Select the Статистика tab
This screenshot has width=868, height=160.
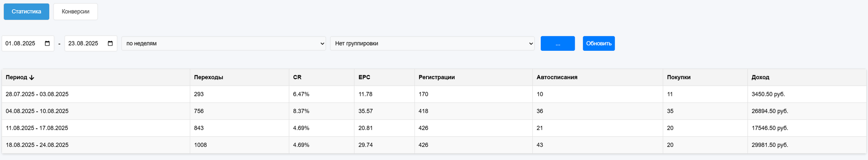[26, 11]
